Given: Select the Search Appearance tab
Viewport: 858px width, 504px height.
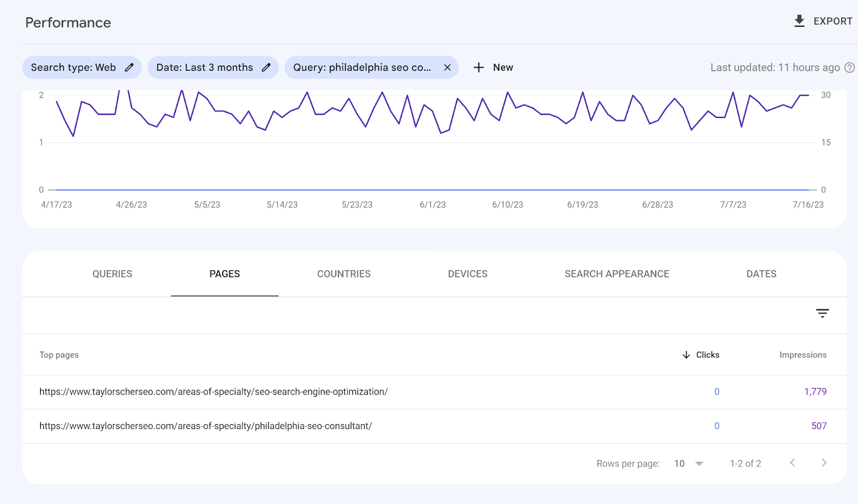Looking at the screenshot, I should click(x=617, y=274).
